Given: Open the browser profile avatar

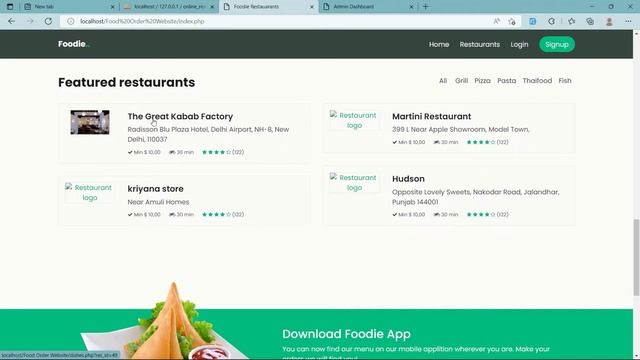Looking at the screenshot, I should (x=609, y=21).
